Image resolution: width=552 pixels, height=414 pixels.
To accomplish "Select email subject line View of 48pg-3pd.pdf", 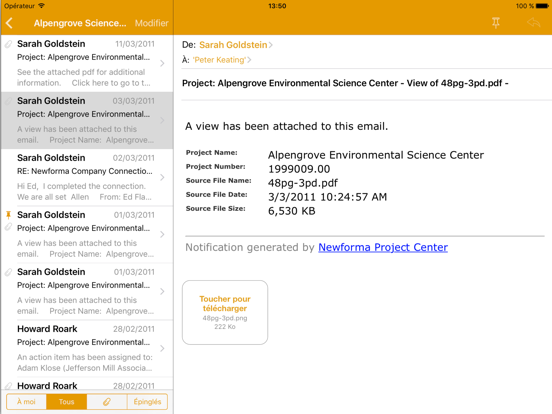I will [345, 83].
